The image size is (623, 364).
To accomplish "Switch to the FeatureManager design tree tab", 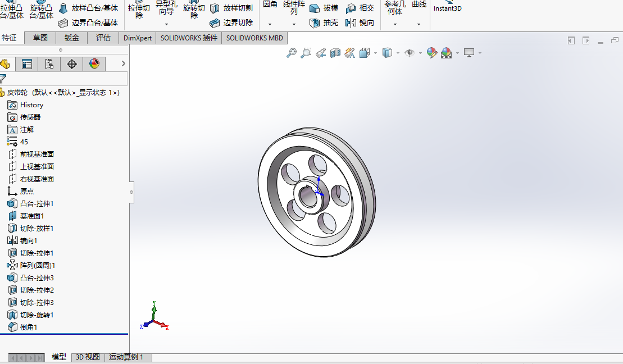I will point(6,64).
